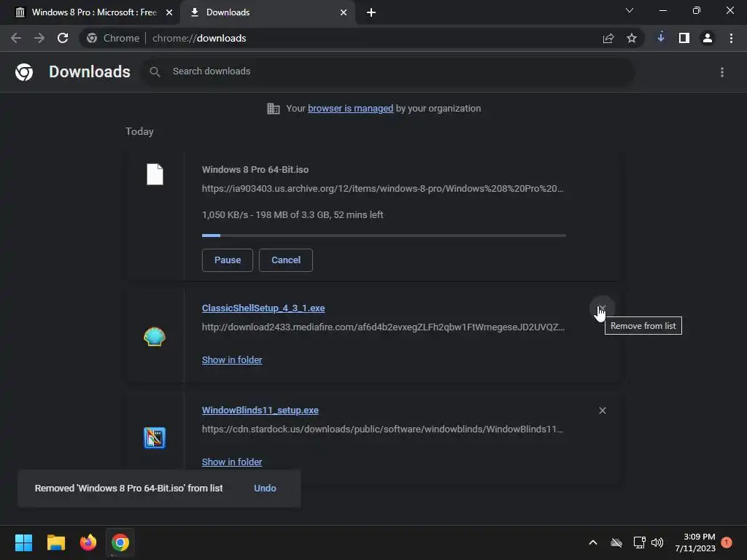Open the Chrome profile icon

click(x=708, y=38)
